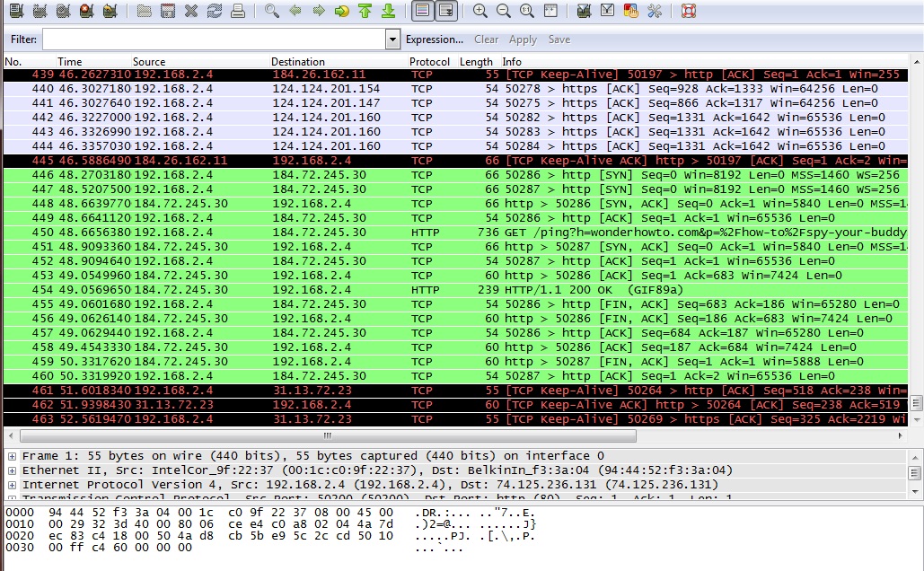
Task: Sort packets by Destination column header
Action: (x=297, y=62)
